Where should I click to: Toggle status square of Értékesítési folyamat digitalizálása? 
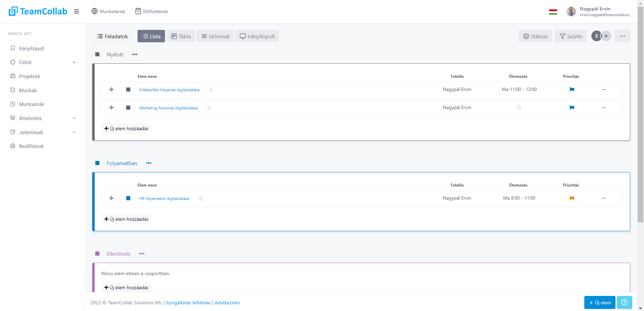[x=128, y=90]
